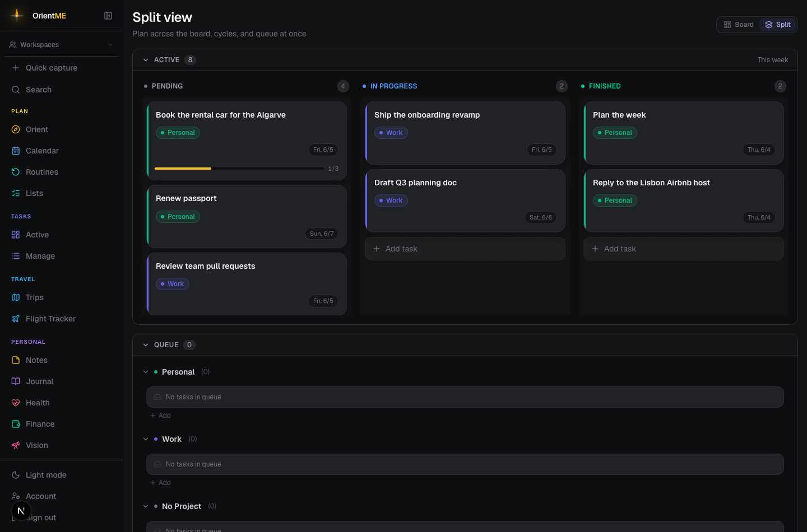Screen dimensions: 807x532
Task: Add task to Finished column
Action: [x=684, y=249]
